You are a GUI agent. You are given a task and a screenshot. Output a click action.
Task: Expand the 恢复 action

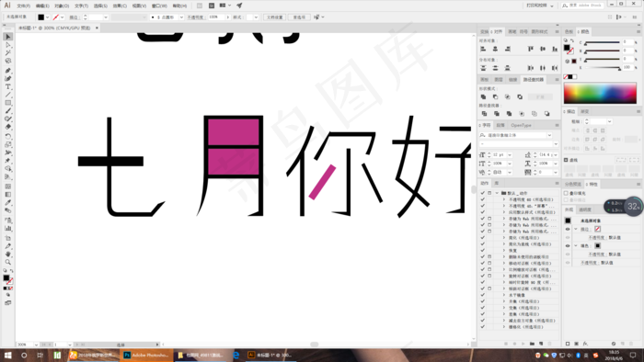point(504,251)
